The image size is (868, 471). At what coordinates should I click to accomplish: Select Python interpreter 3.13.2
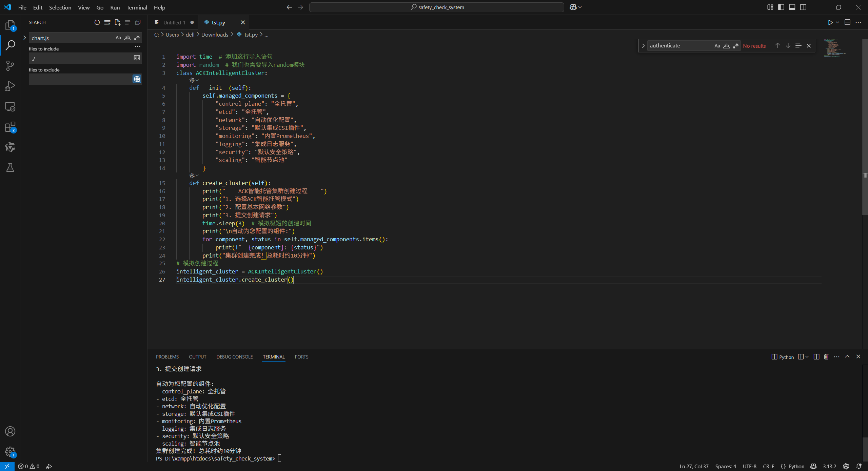coord(829,466)
